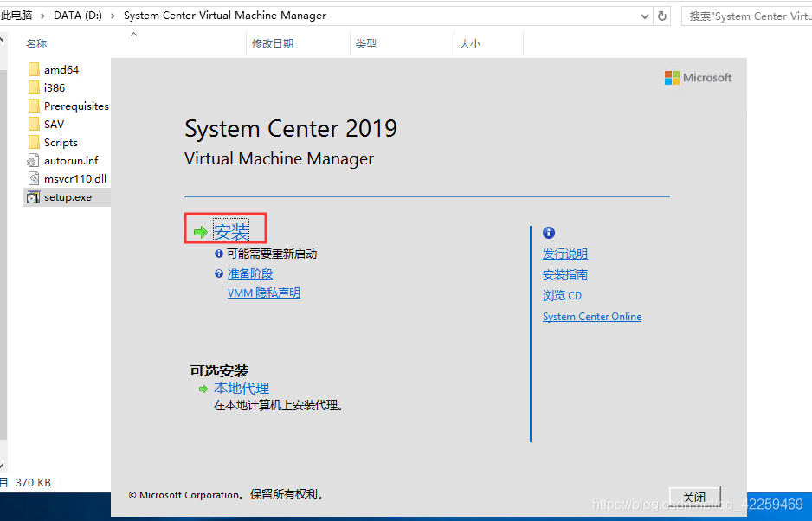Click 此电脑 in the address bar
812x521 pixels.
16,16
